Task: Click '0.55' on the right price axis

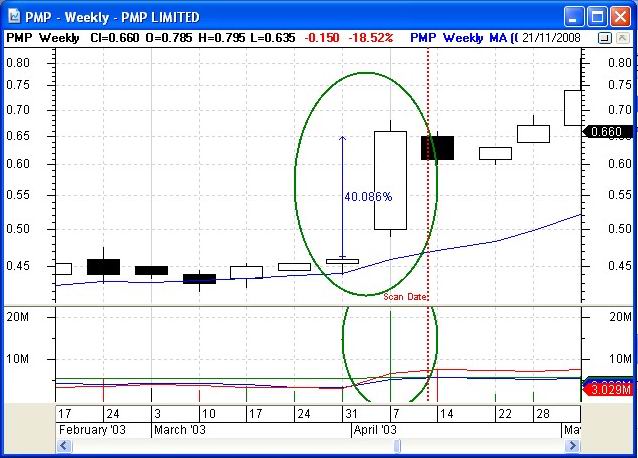Action: click(620, 195)
